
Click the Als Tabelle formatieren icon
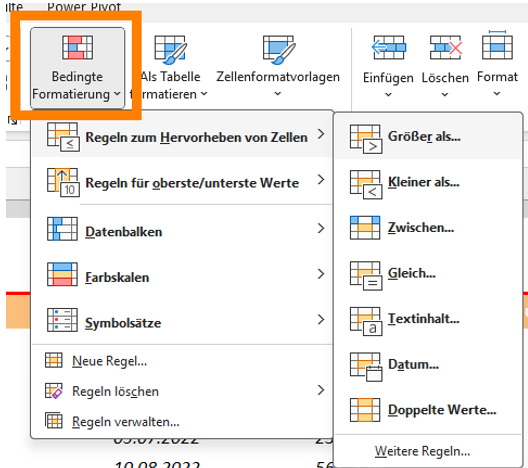click(170, 49)
